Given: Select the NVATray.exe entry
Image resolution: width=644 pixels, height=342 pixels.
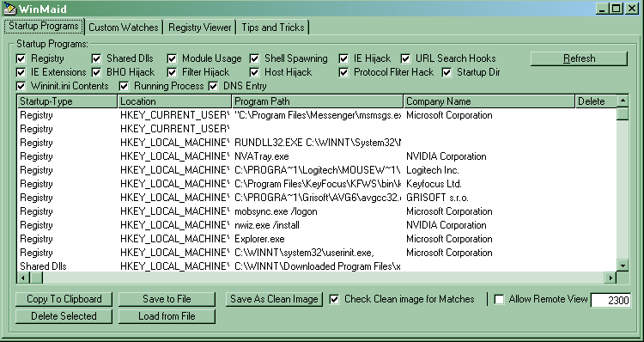Looking at the screenshot, I should (317, 156).
